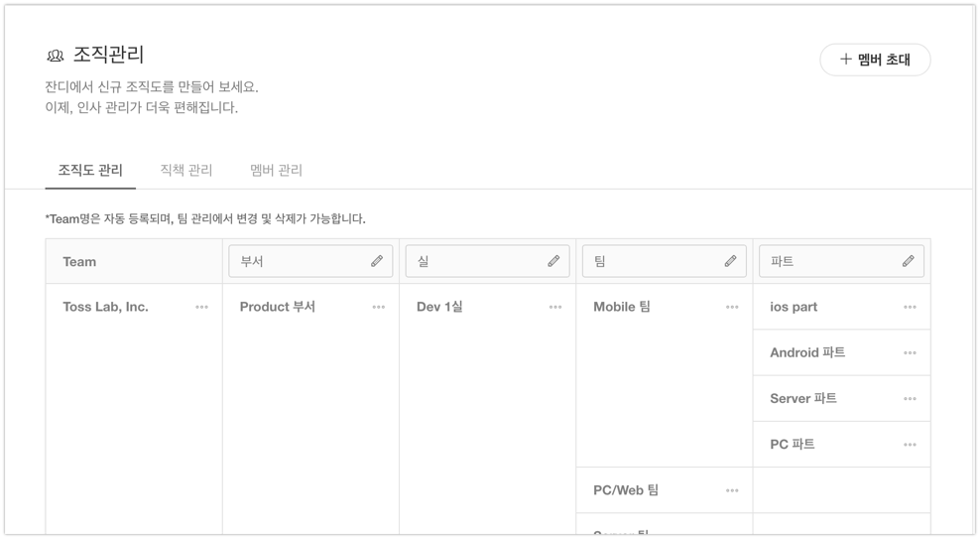Click the 멤버 초대 button
Image resolution: width=980 pixels, height=539 pixels.
[x=875, y=60]
